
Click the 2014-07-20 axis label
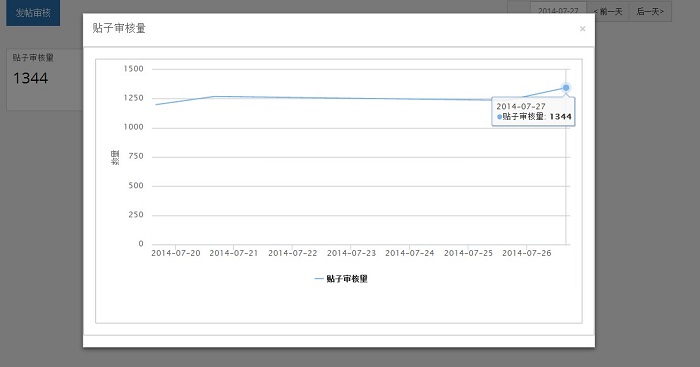point(176,253)
